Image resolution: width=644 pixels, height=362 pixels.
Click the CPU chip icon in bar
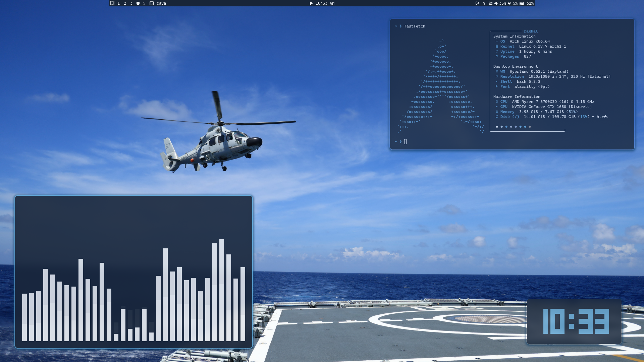[x=509, y=3]
